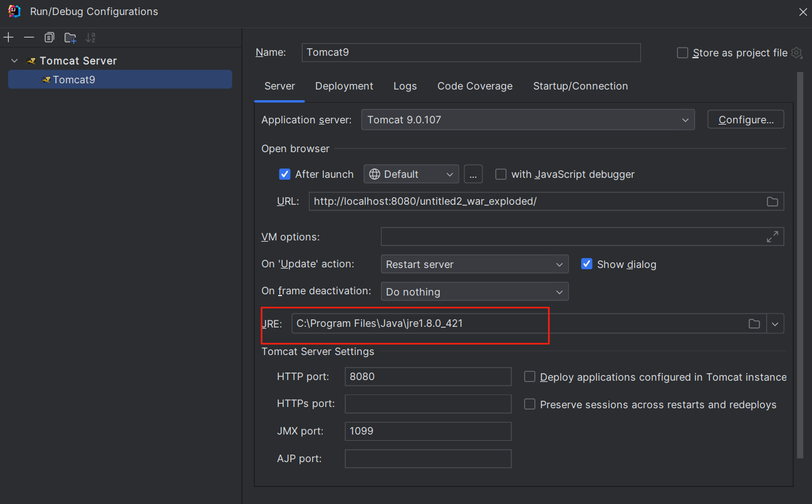The image size is (812, 504).
Task: Click the HTTP port field 8080
Action: (428, 377)
